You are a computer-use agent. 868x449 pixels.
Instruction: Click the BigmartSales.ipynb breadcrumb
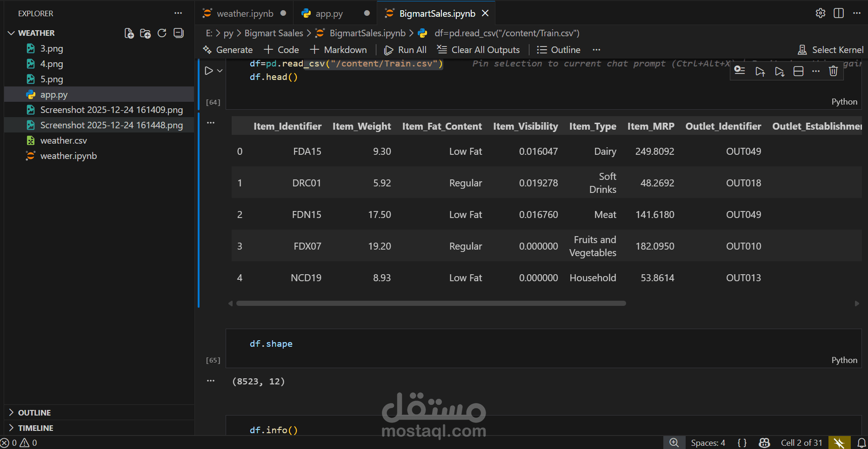pyautogui.click(x=367, y=33)
